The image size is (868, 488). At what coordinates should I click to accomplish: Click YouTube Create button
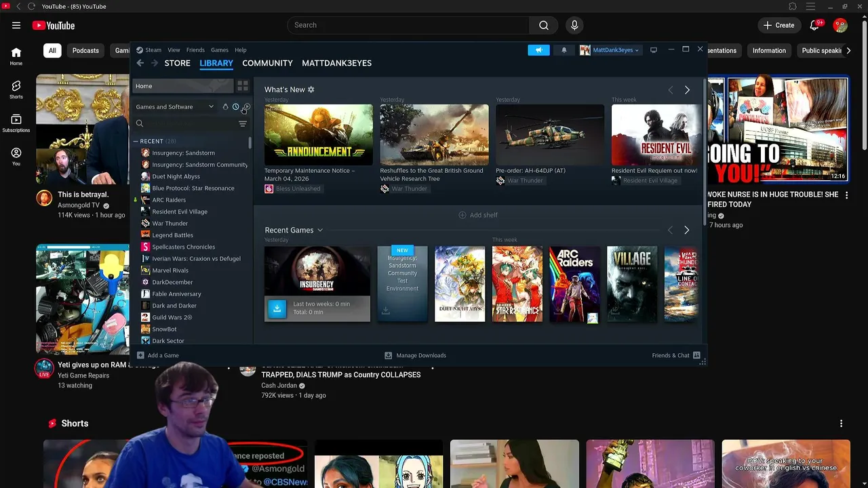(x=779, y=25)
